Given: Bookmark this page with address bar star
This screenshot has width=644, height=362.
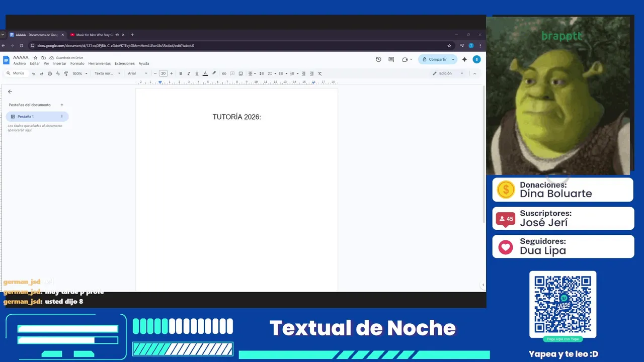Looking at the screenshot, I should [449, 46].
